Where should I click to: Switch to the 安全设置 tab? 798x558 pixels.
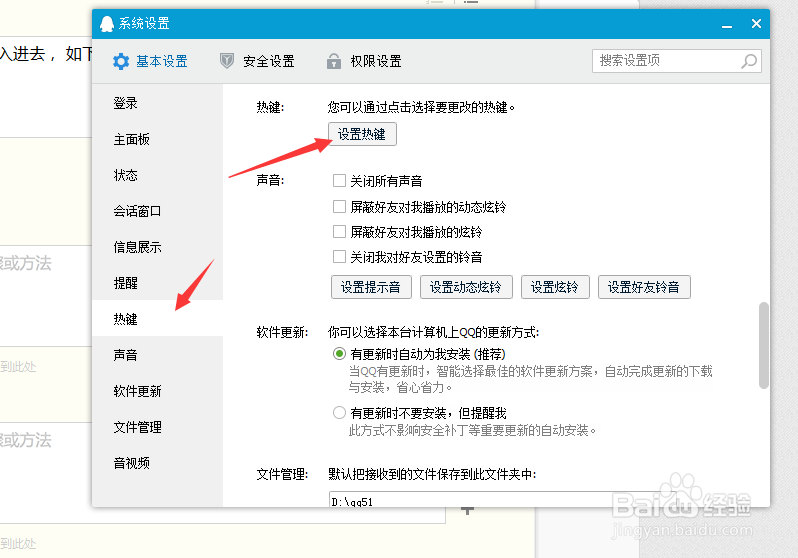click(257, 62)
